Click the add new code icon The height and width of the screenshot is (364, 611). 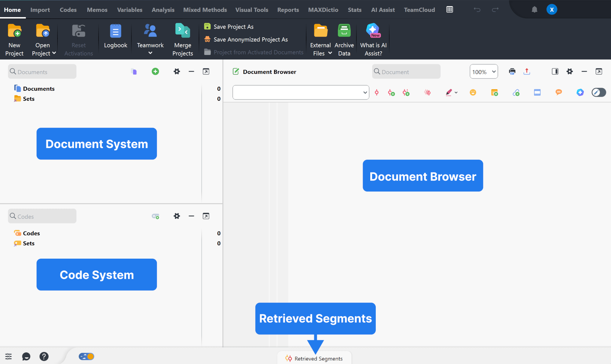(155, 216)
